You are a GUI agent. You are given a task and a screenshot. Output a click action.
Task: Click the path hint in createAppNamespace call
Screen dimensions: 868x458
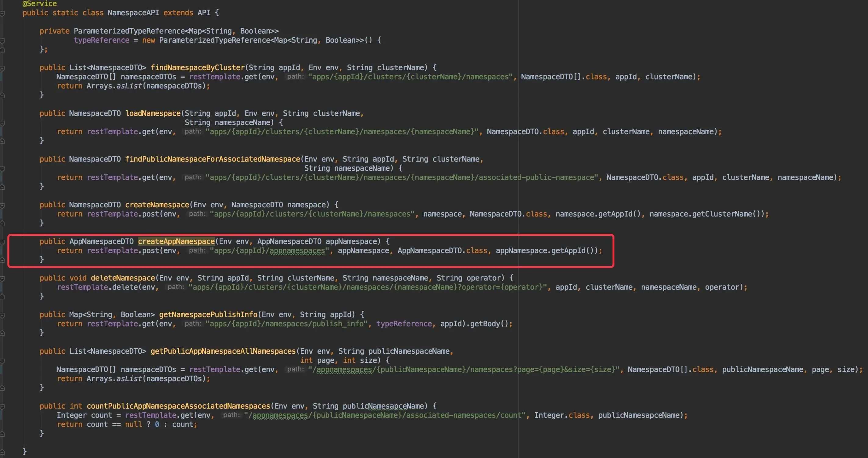(197, 251)
